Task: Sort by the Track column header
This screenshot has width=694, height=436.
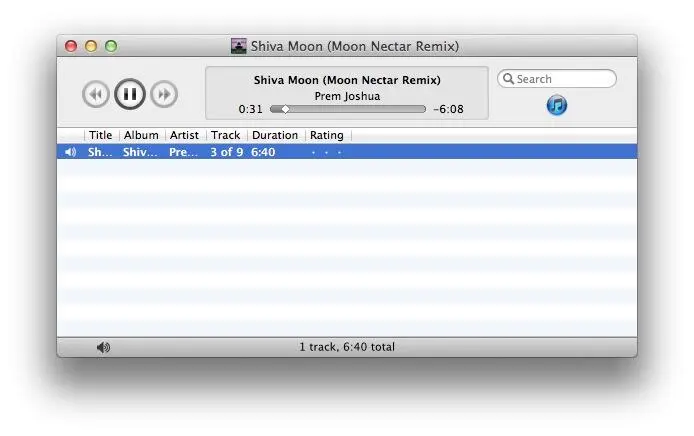Action: coord(226,135)
